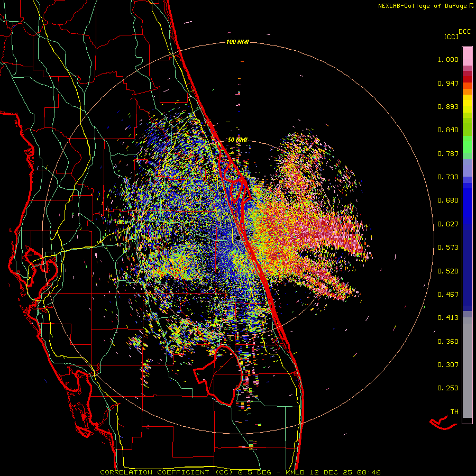Select the lavender color bar segment
Screen dimensions: 476x476
[x=467, y=168]
